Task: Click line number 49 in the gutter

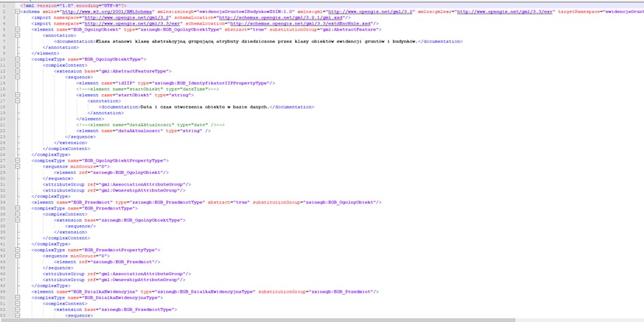Action: coord(5,291)
